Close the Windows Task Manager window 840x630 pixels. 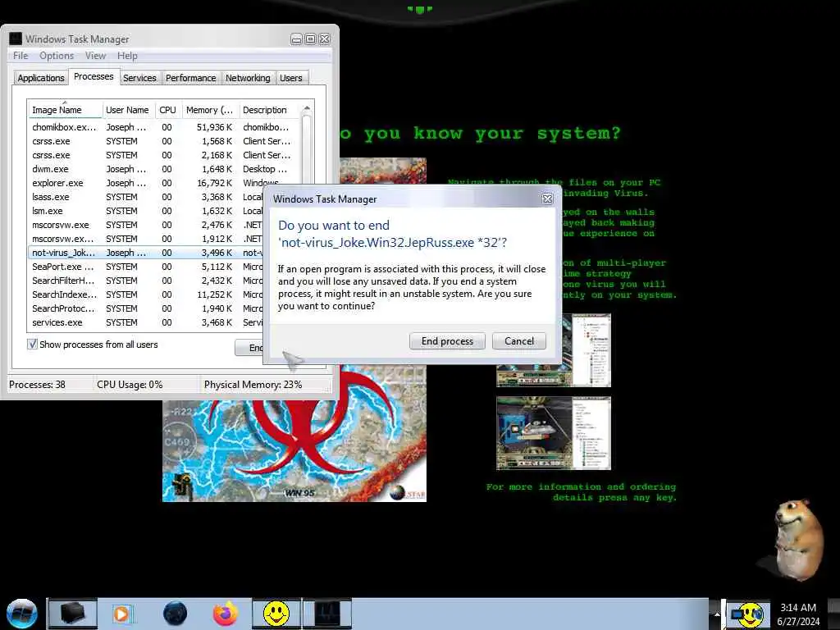click(x=324, y=39)
